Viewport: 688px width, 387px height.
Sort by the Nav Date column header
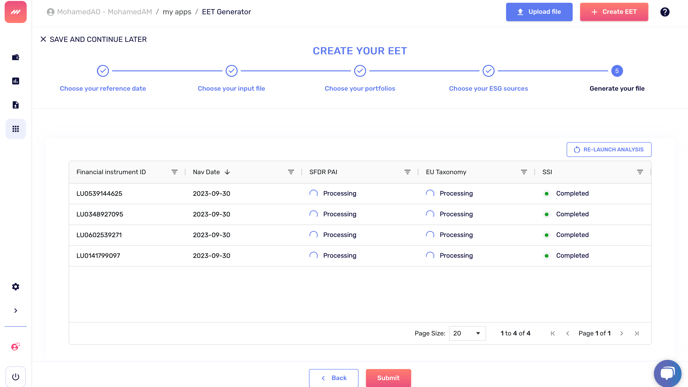click(x=206, y=172)
